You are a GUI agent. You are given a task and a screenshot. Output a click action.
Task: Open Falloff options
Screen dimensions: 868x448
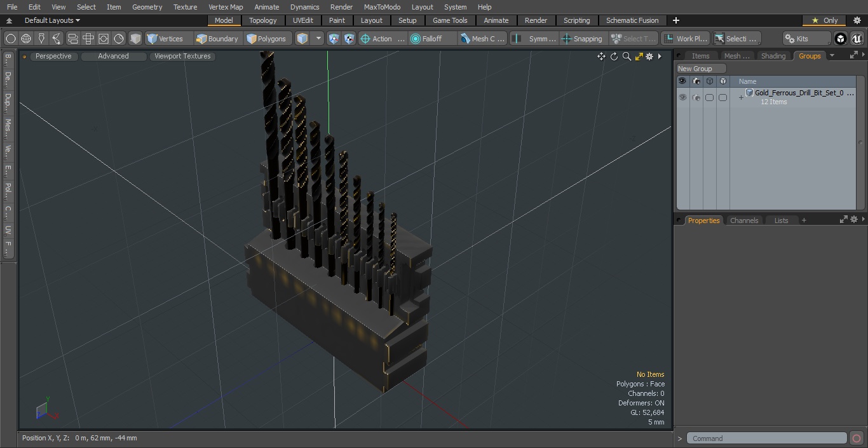(432, 39)
